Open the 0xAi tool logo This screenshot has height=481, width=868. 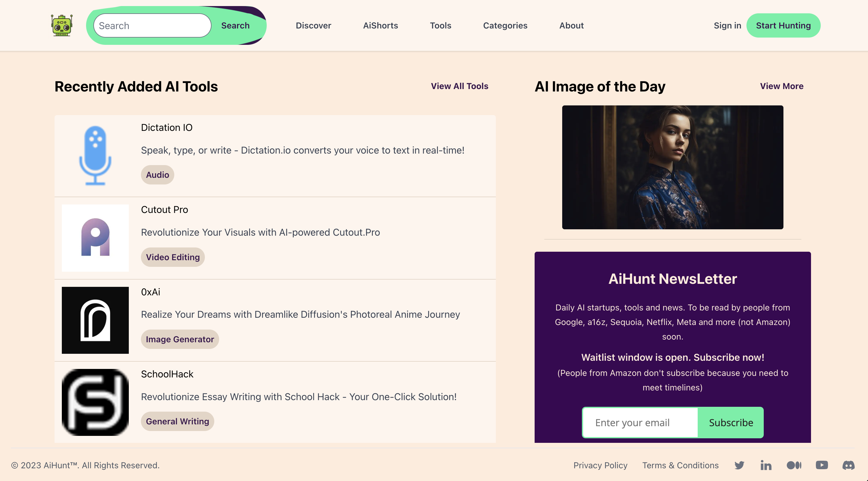tap(95, 320)
